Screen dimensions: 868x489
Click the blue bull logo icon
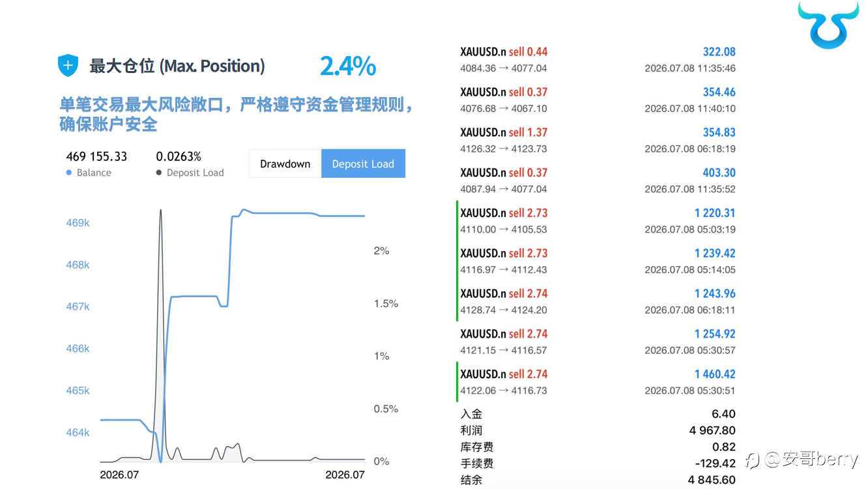(828, 24)
